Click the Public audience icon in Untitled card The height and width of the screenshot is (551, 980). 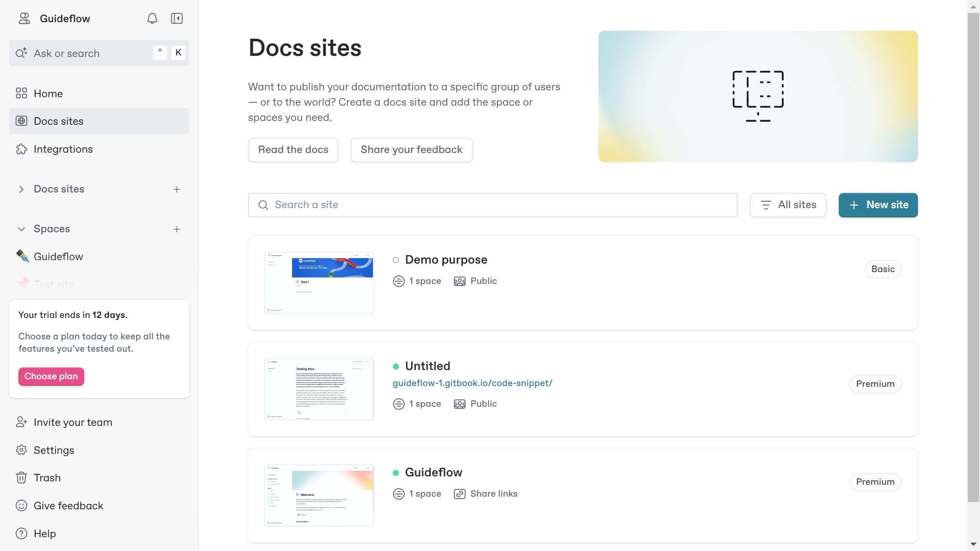click(x=460, y=404)
